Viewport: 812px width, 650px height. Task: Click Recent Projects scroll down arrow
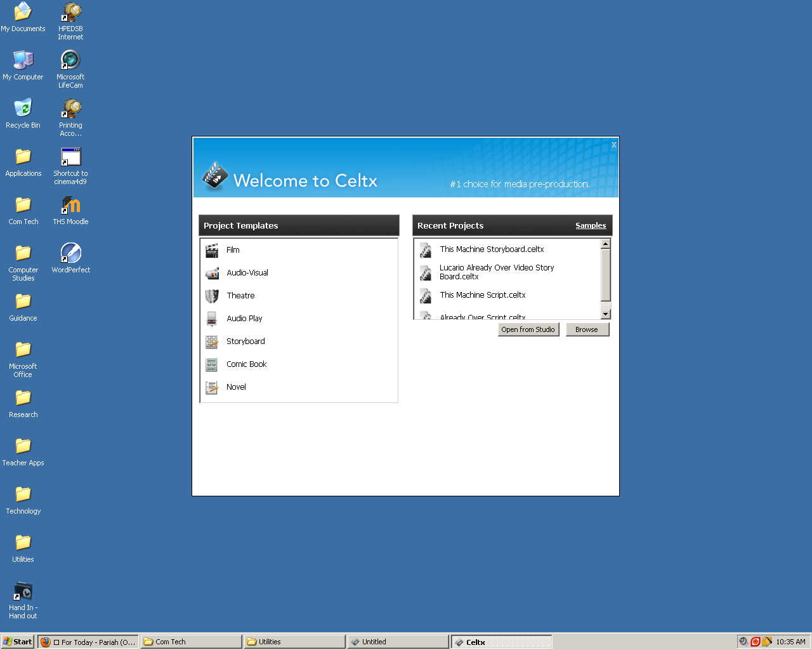[x=606, y=314]
